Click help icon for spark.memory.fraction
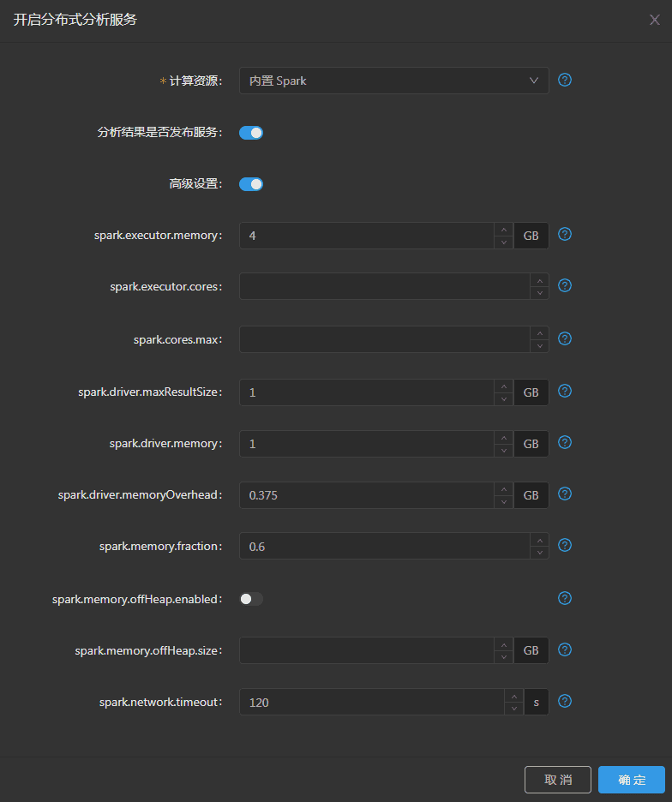The image size is (672, 802). click(565, 545)
